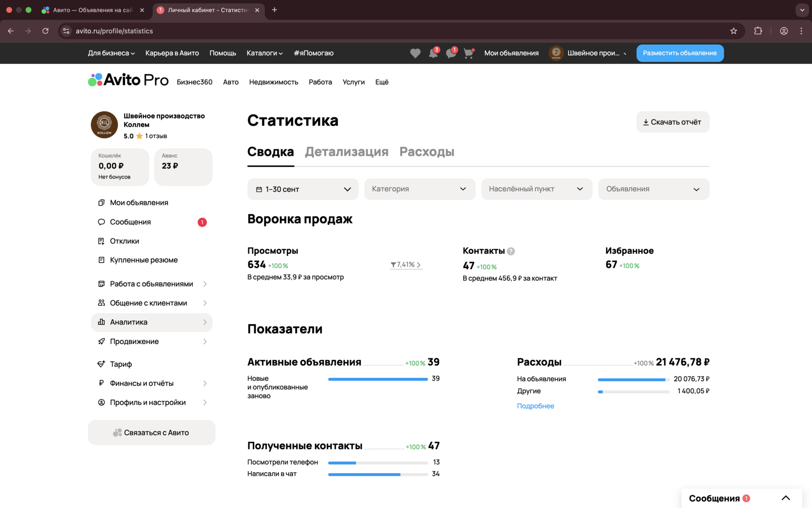Click the 7,41% conversion funnel indicator
This screenshot has height=508, width=812.
pos(406,265)
